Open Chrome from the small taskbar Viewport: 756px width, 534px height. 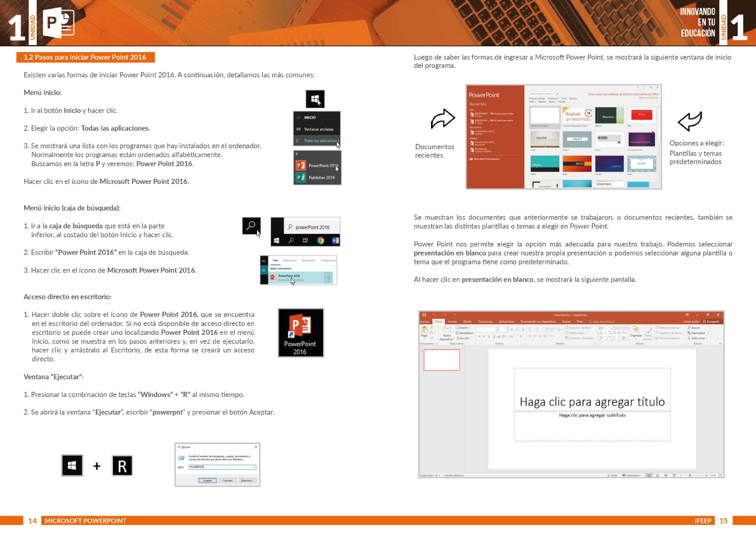tap(321, 240)
